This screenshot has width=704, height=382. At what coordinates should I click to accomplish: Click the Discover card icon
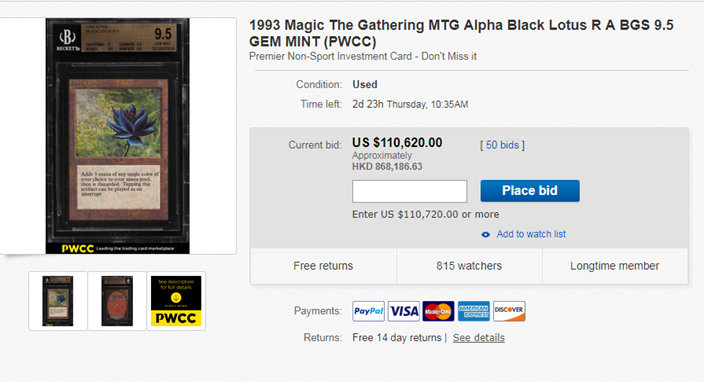(509, 311)
